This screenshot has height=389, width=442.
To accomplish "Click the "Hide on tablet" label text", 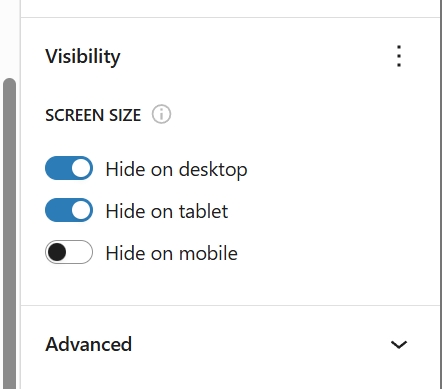I will (x=167, y=211).
